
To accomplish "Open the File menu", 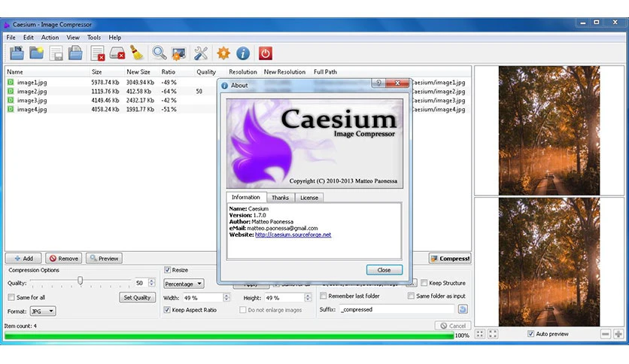I will pos(11,38).
